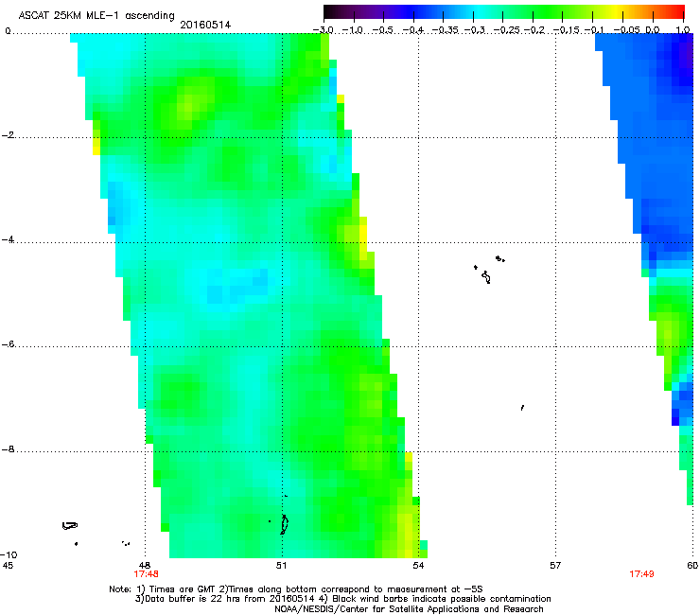Click the -0.05 color bar label
The height and width of the screenshot is (615, 700).
[x=627, y=30]
